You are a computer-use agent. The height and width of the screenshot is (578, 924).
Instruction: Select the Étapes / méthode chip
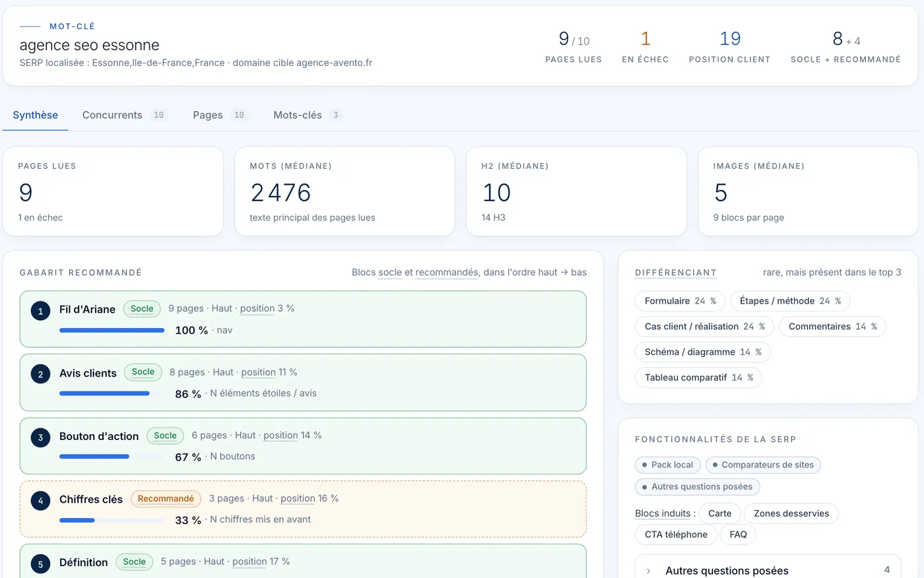(790, 301)
